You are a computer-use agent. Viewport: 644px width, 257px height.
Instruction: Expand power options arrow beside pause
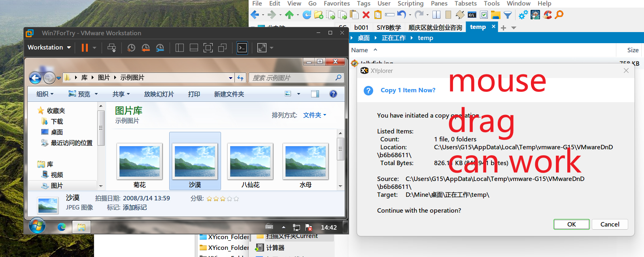point(94,48)
